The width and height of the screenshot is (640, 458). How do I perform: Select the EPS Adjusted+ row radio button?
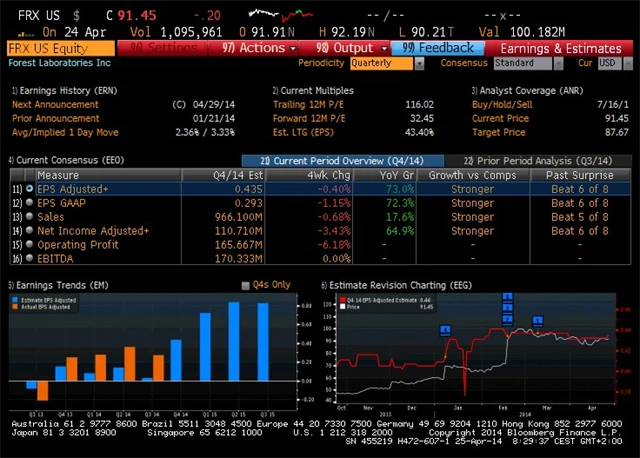[x=29, y=188]
